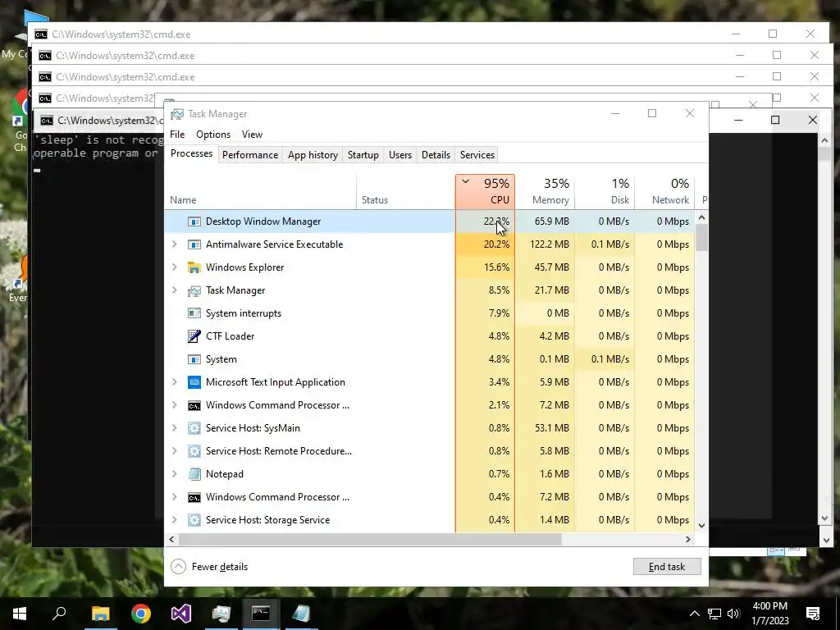Click the Task Manager title bar icon
Screen dimensions: 840x630
[x=177, y=114]
